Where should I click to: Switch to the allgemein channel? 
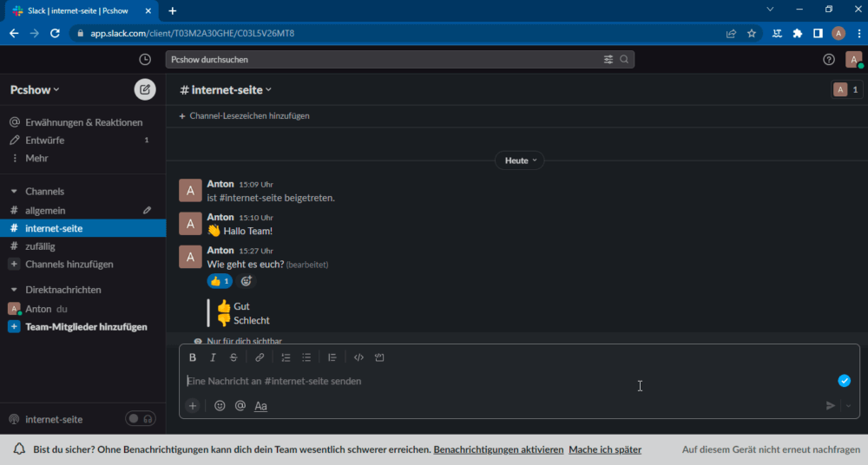83,210
